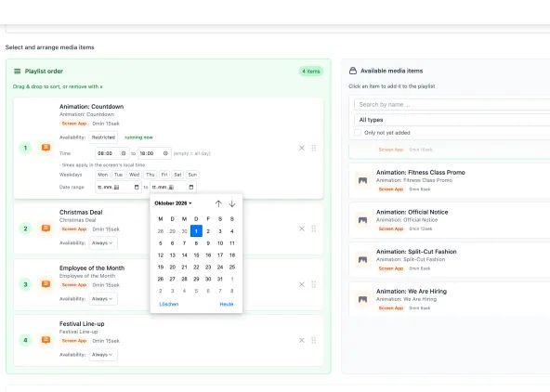Click the end time field showing 18:00
Viewport: 550px width, 392px height.
[154, 153]
